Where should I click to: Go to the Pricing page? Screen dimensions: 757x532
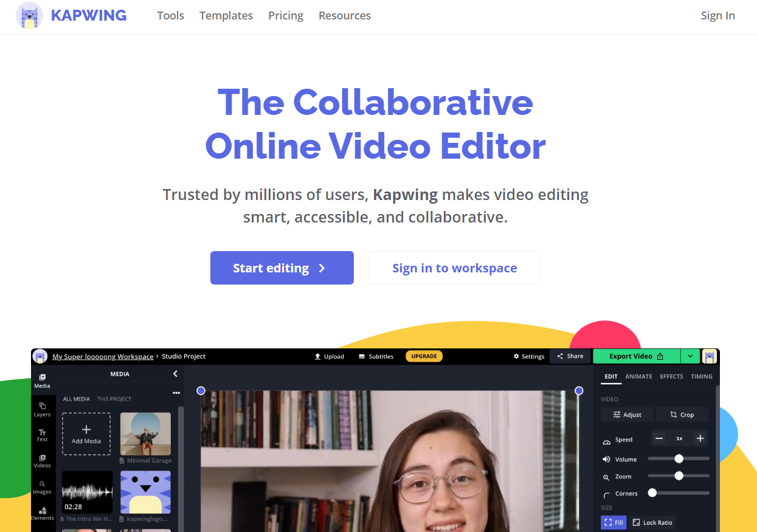(x=286, y=16)
